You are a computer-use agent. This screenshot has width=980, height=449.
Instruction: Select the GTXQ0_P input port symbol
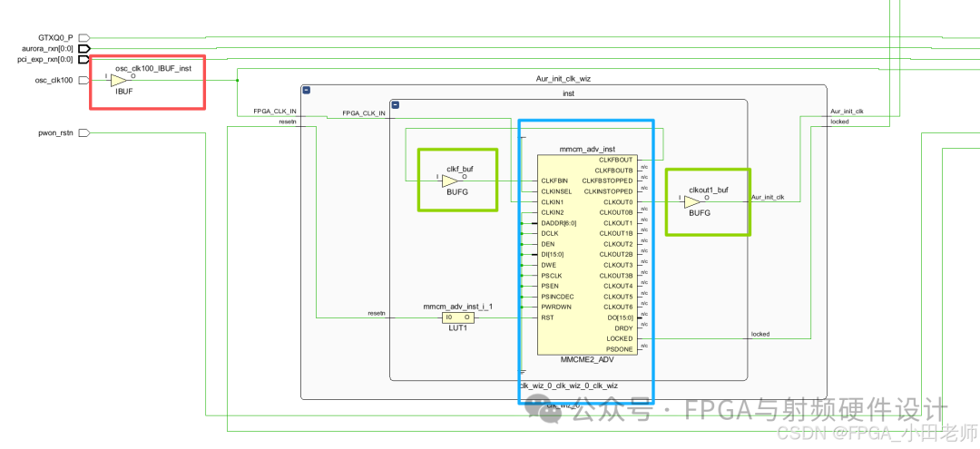pyautogui.click(x=84, y=37)
